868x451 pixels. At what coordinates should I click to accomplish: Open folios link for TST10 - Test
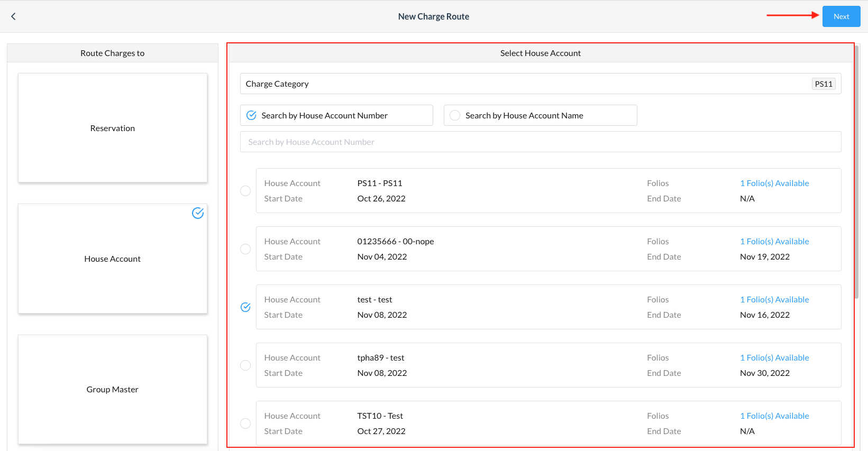pos(774,416)
